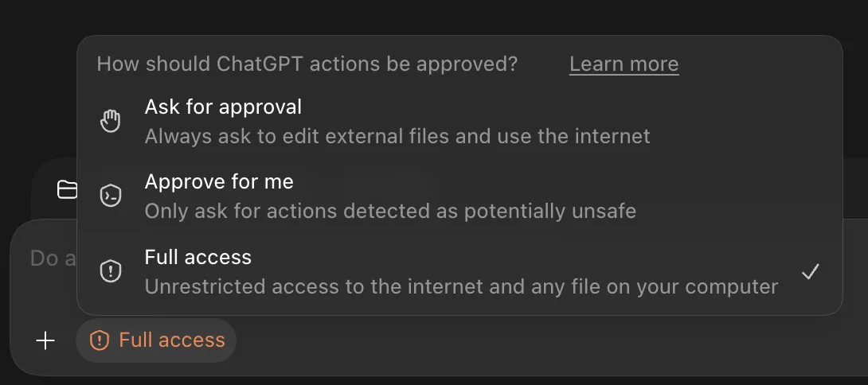Select Full access in the approval menu
The image size is (868, 385).
(x=459, y=271)
